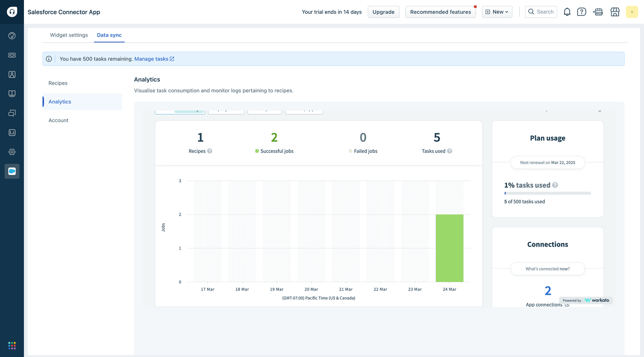Open the Solutions book icon in sidebar

tap(12, 94)
